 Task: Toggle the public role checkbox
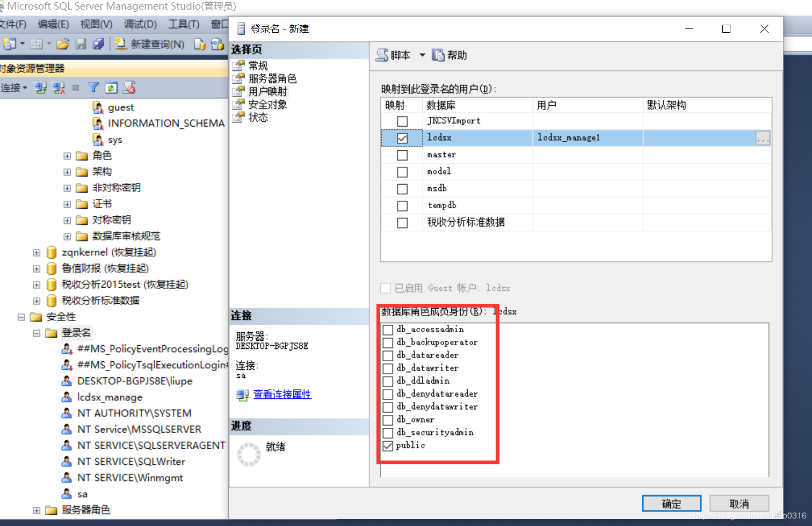(388, 445)
